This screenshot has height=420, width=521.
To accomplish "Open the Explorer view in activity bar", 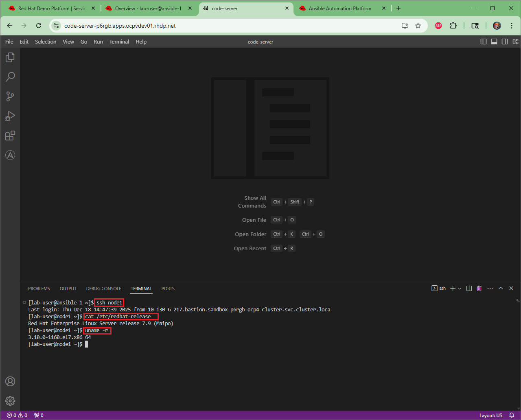I will point(10,57).
